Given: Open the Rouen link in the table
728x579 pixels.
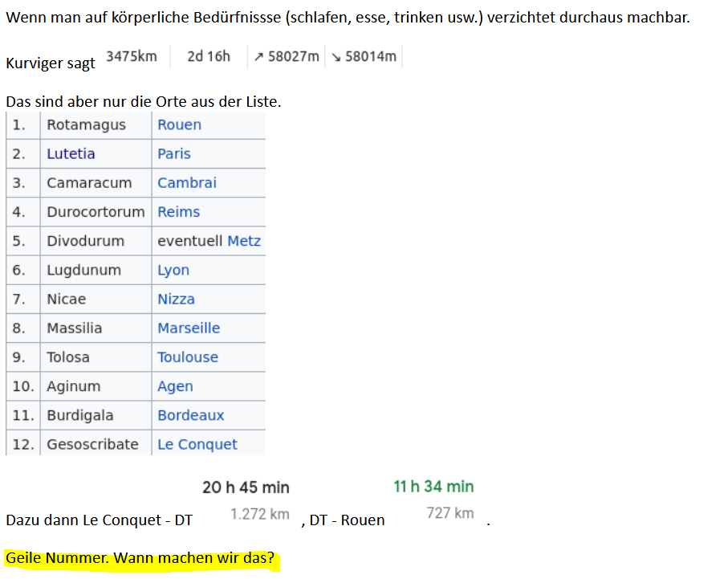Looking at the screenshot, I should tap(179, 124).
